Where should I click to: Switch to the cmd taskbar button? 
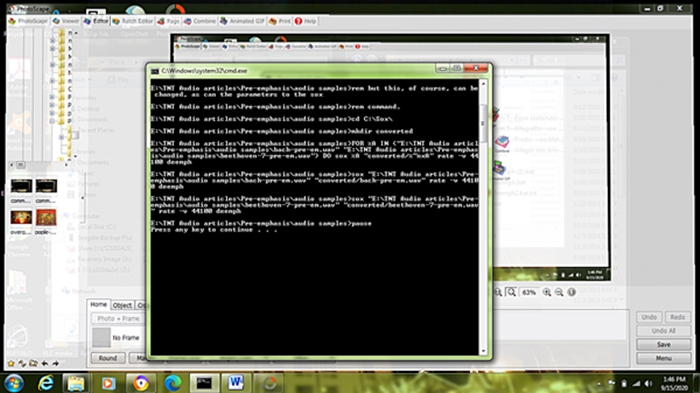(204, 383)
